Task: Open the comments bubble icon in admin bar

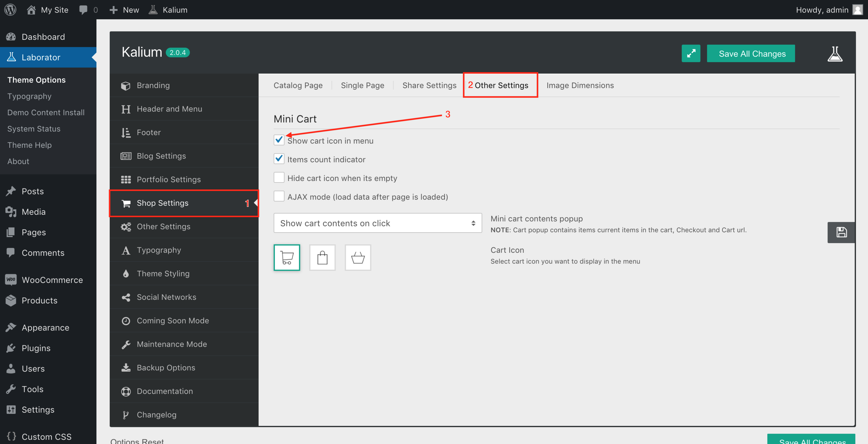Action: click(x=83, y=10)
